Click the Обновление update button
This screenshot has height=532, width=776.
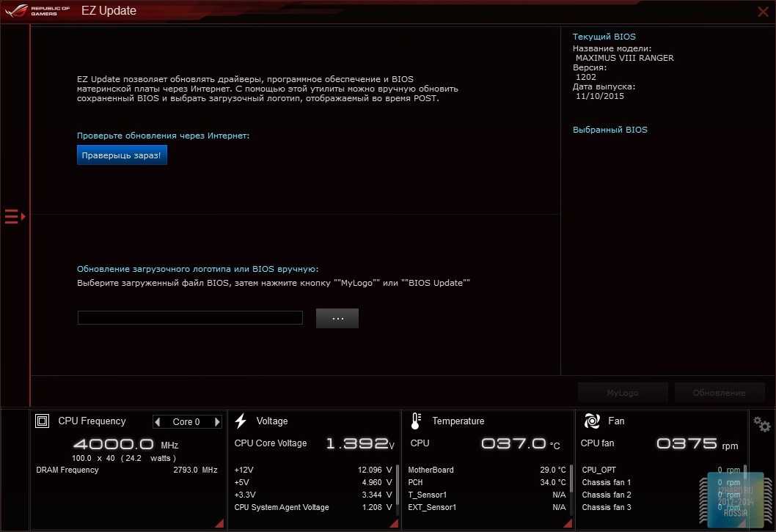pyautogui.click(x=719, y=393)
